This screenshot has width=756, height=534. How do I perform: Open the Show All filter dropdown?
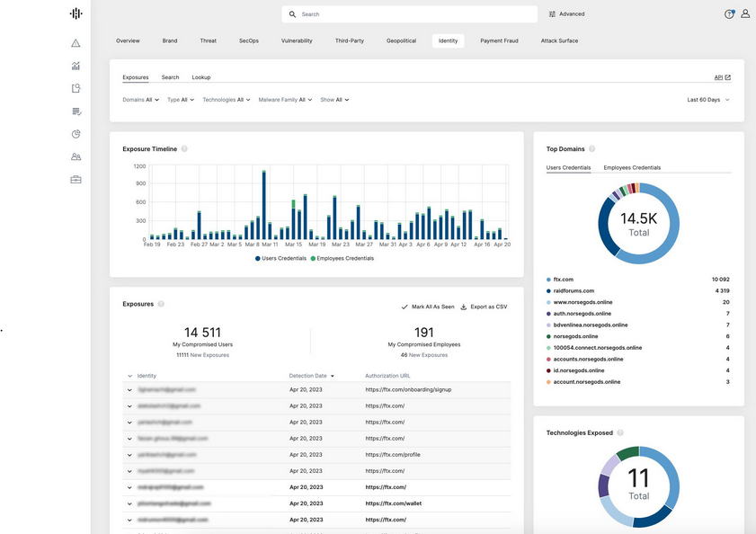[334, 100]
